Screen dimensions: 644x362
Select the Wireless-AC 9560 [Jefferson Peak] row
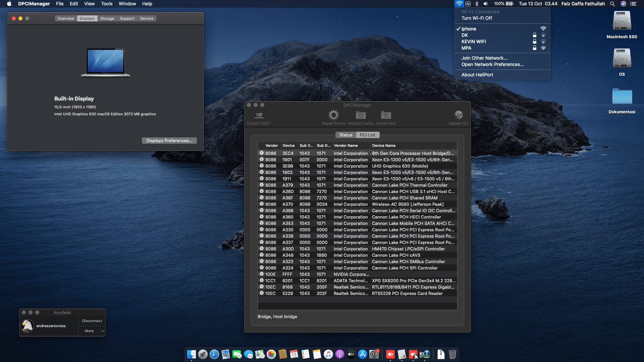pos(357,204)
